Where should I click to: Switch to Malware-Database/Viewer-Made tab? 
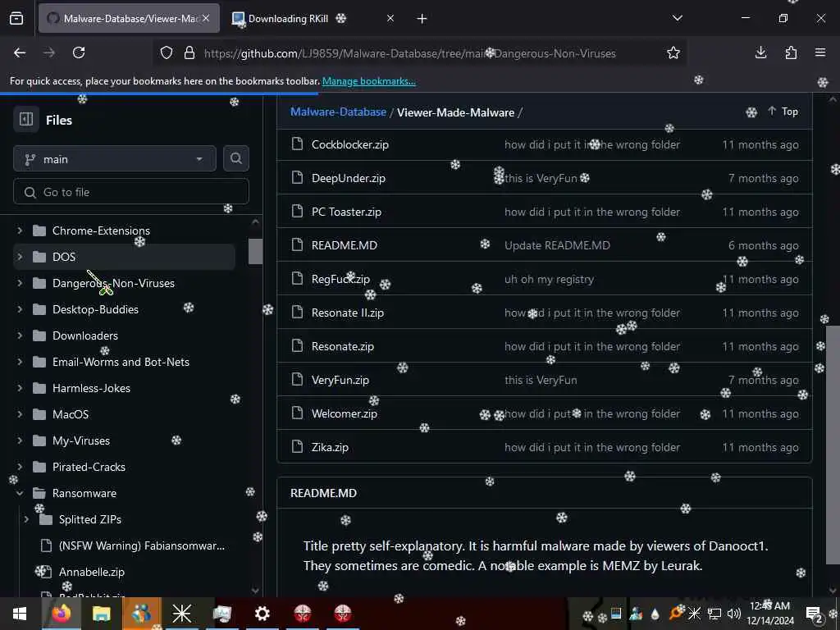(x=129, y=18)
